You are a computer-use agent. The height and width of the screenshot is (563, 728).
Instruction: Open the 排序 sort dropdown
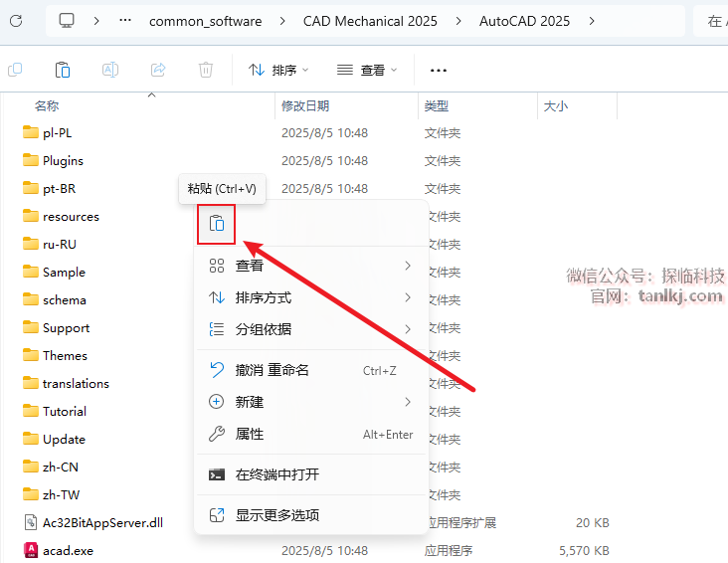pyautogui.click(x=278, y=71)
